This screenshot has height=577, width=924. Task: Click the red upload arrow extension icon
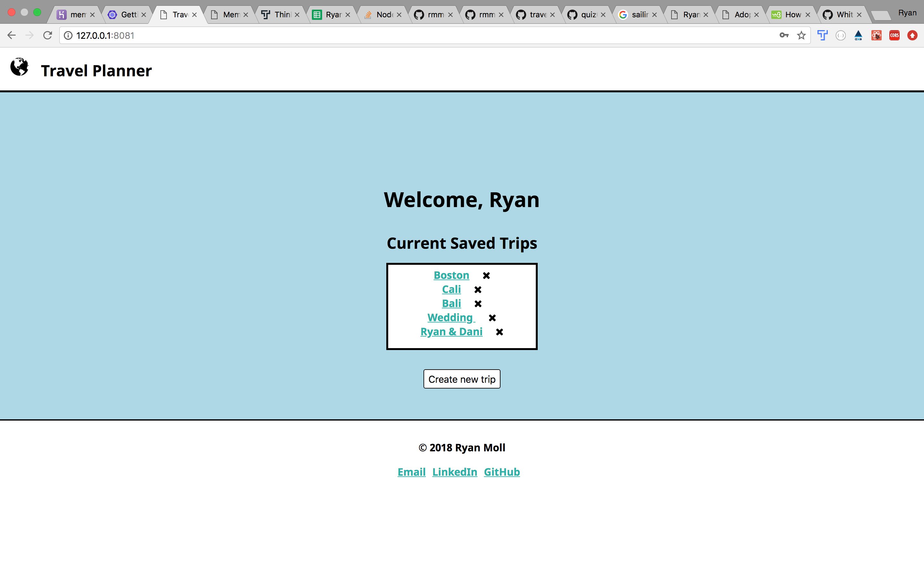coord(912,35)
